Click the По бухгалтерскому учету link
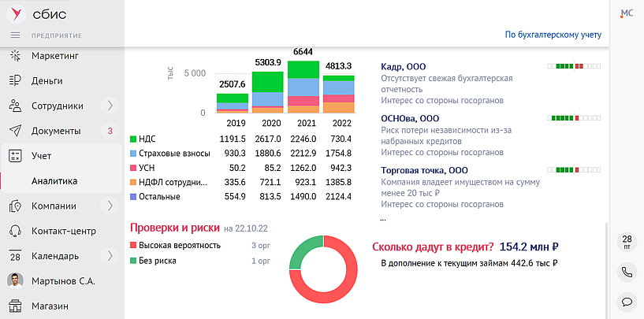Image resolution: width=644 pixels, height=319 pixels. click(553, 35)
